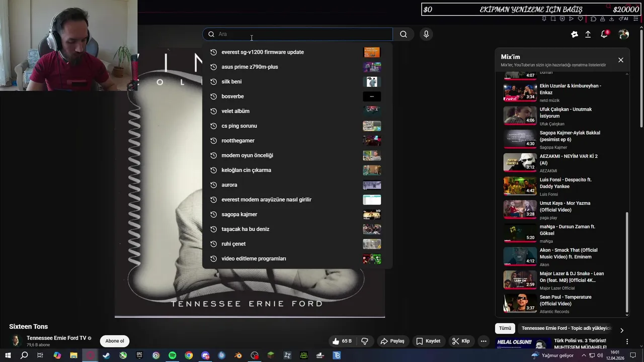This screenshot has height=362, width=644.
Task: Open the sparkle star icon near upload
Action: 575,34
